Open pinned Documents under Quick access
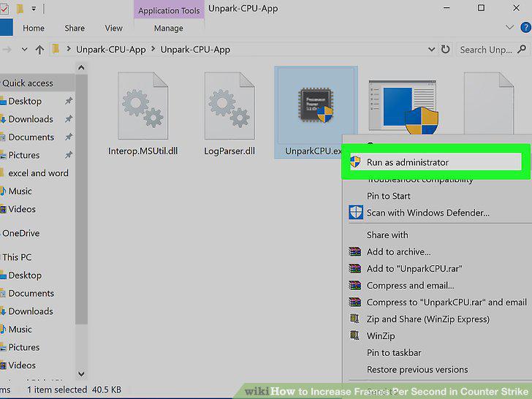This screenshot has width=532, height=399. 31,137
